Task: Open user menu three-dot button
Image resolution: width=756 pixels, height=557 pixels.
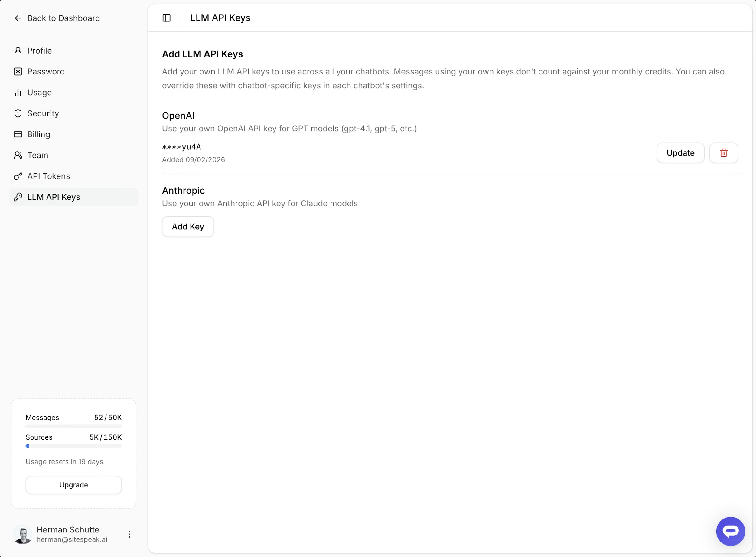Action: click(129, 534)
